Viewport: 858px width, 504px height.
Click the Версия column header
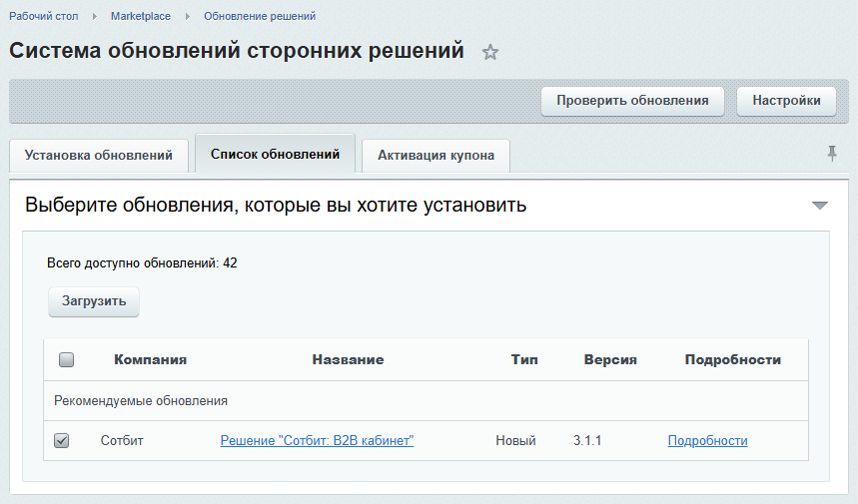point(610,359)
